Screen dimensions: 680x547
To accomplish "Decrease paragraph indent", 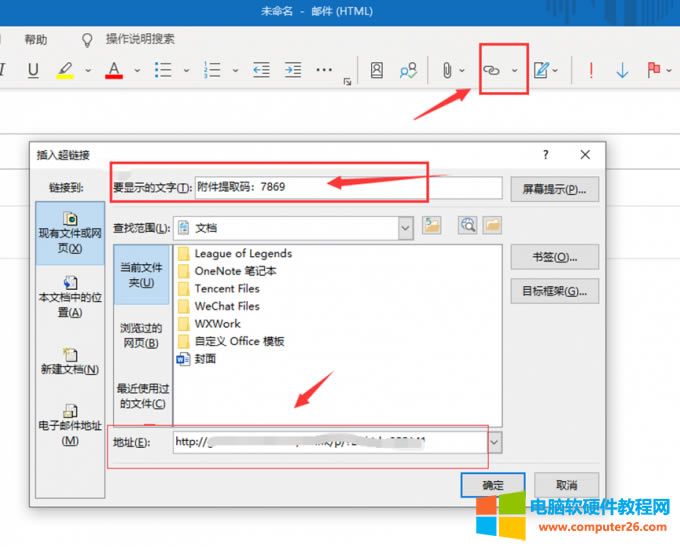I will tap(262, 70).
